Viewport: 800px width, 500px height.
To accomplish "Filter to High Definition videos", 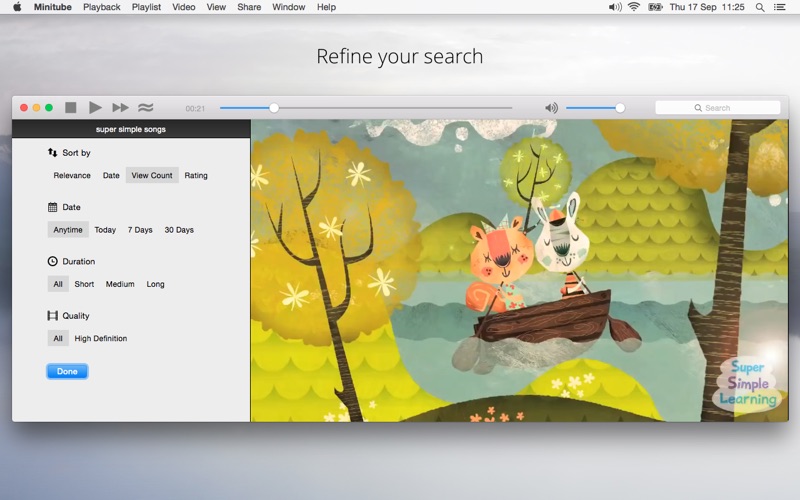I will (101, 338).
